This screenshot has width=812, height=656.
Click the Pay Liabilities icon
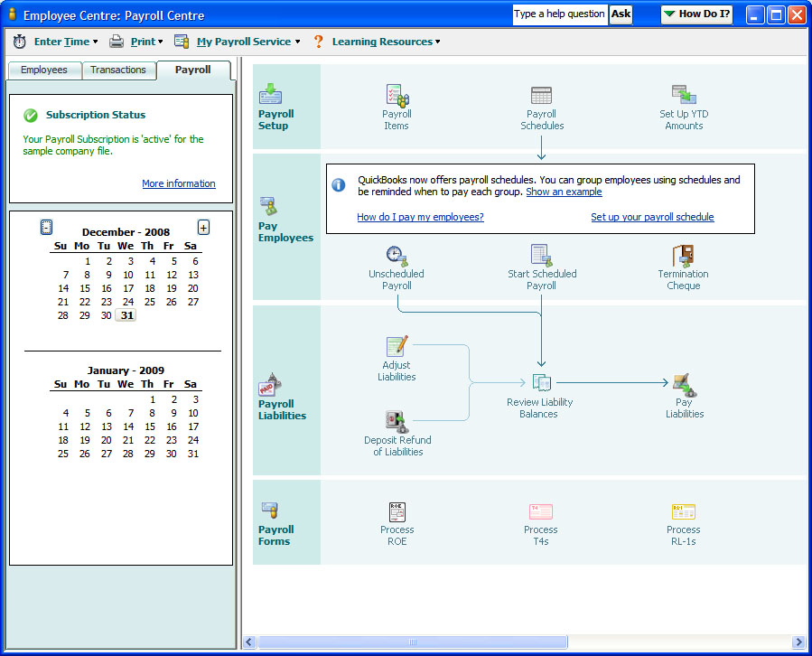(x=684, y=384)
